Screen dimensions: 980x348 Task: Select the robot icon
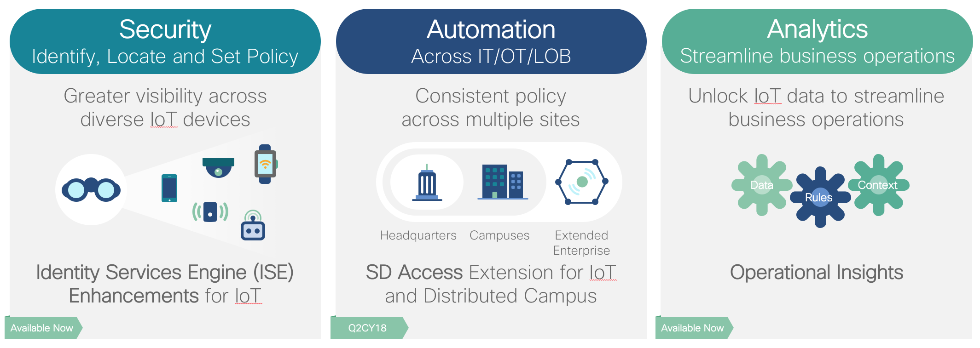pyautogui.click(x=253, y=226)
